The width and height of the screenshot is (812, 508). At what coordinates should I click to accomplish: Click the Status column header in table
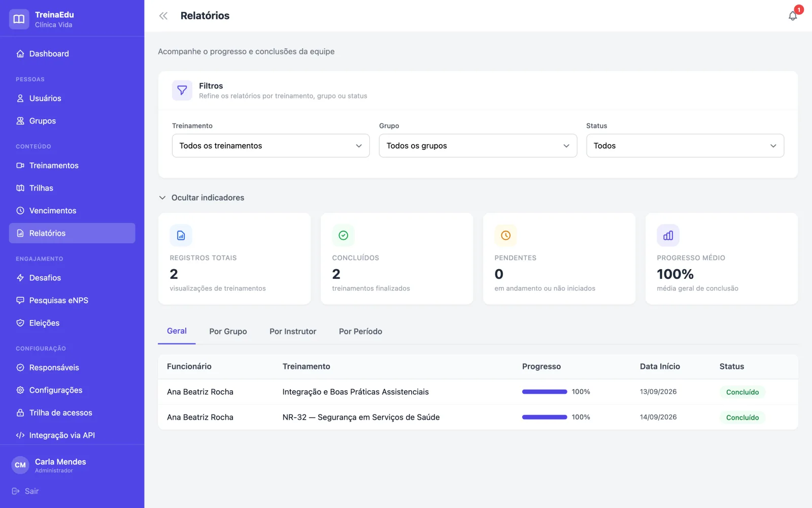click(x=732, y=366)
